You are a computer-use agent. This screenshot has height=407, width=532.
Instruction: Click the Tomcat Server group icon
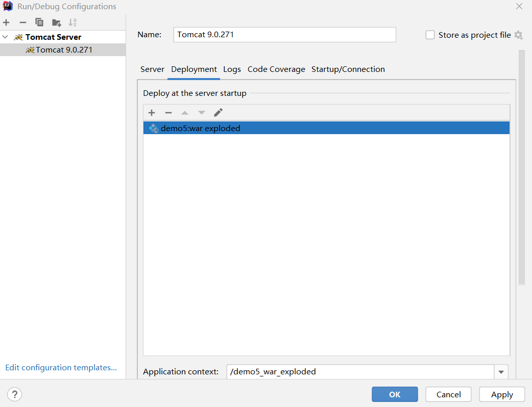click(18, 37)
